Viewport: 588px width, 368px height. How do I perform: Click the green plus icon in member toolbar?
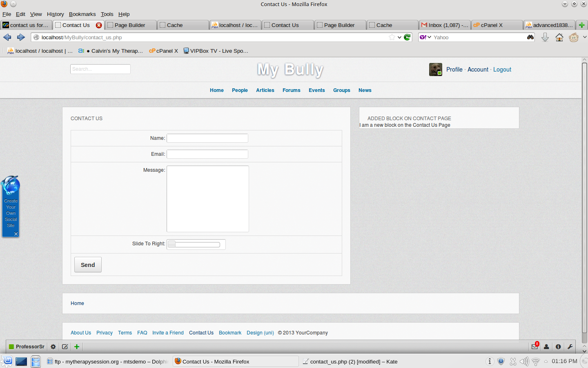coord(77,347)
